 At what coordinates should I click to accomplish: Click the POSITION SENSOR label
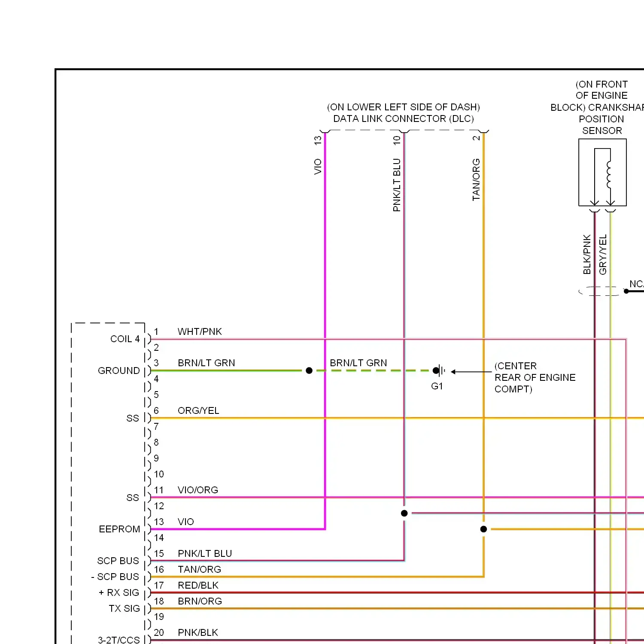601,125
